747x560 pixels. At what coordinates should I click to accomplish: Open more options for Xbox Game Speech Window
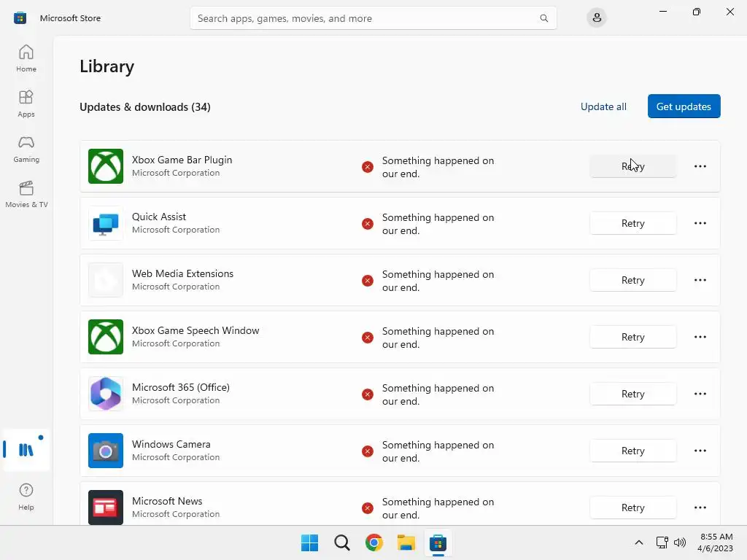pos(700,337)
